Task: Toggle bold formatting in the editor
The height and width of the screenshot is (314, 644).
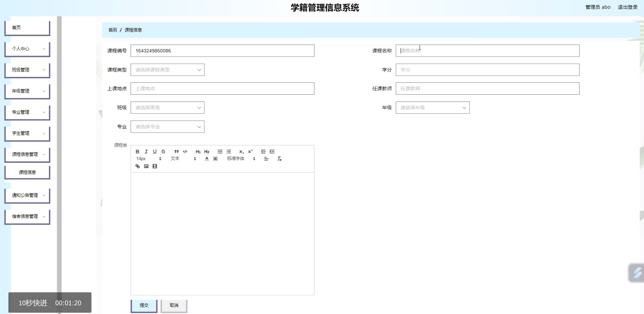Action: (137, 152)
